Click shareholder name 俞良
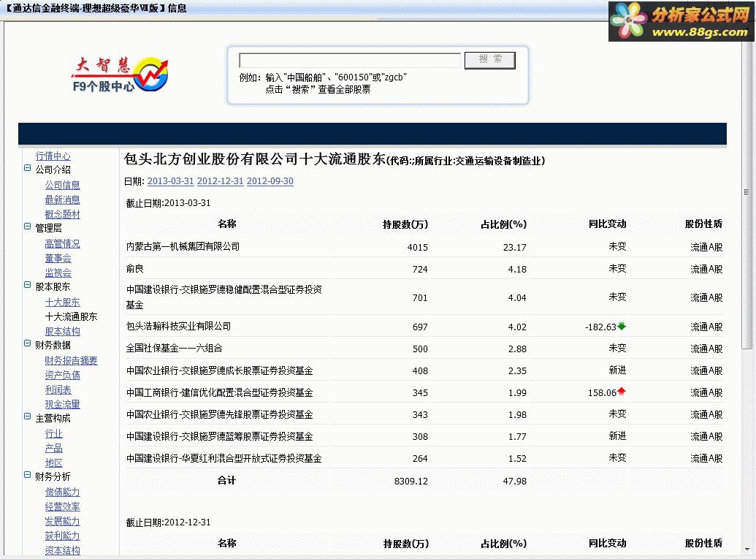Viewport: 756px width, 559px height. [135, 268]
